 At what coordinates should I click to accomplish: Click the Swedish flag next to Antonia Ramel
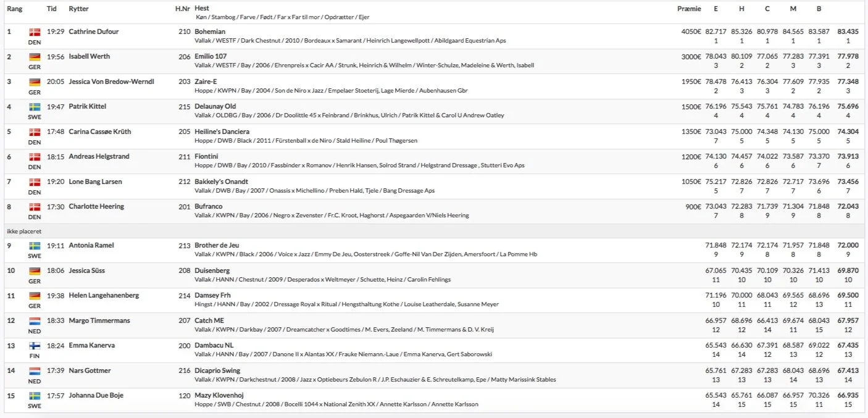coord(35,246)
